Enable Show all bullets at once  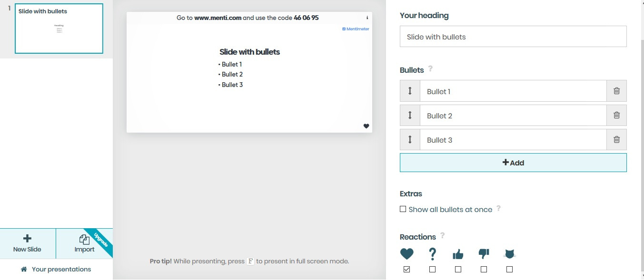[403, 209]
